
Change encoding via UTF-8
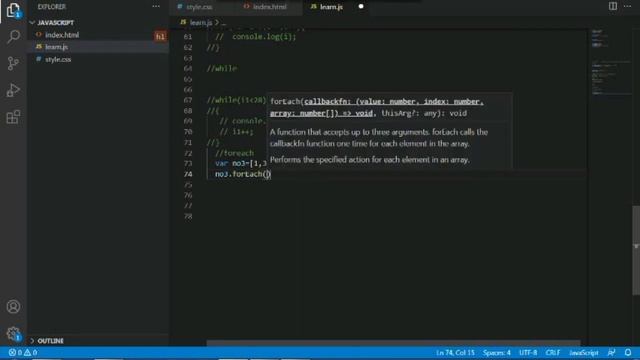pos(528,352)
